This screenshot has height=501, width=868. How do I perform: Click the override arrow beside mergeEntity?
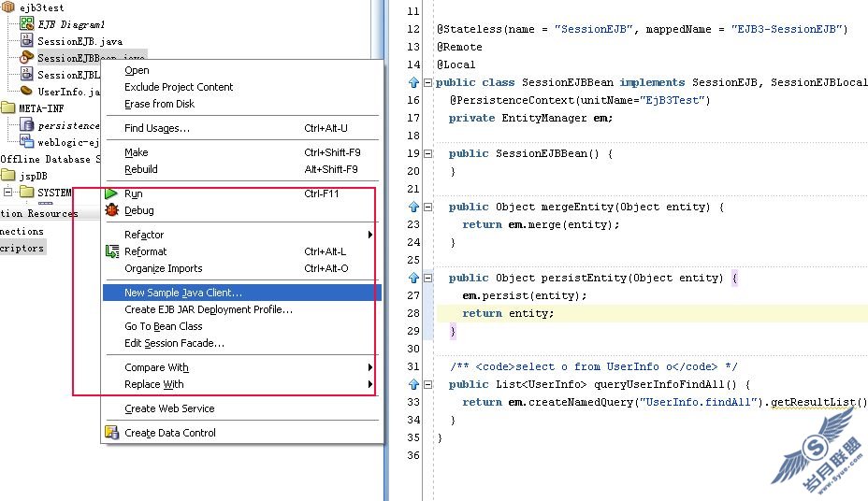point(413,207)
